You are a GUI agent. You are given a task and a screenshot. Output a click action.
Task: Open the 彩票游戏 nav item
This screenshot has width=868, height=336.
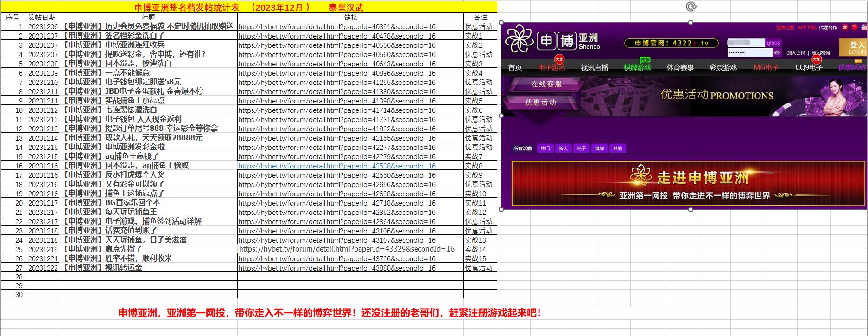pos(723,68)
